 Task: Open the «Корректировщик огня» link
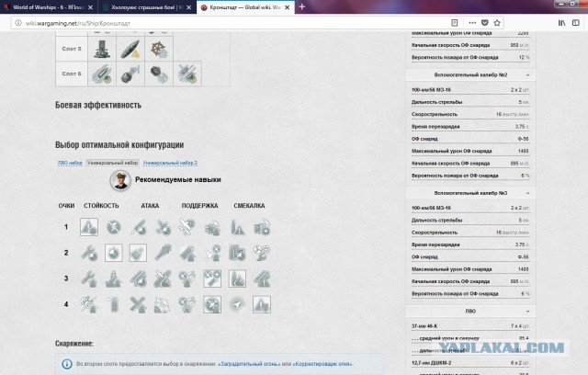coord(321,364)
